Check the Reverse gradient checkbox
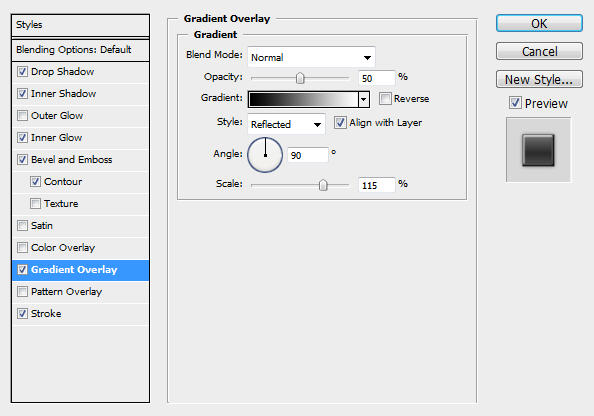This screenshot has height=416, width=594. (385, 99)
